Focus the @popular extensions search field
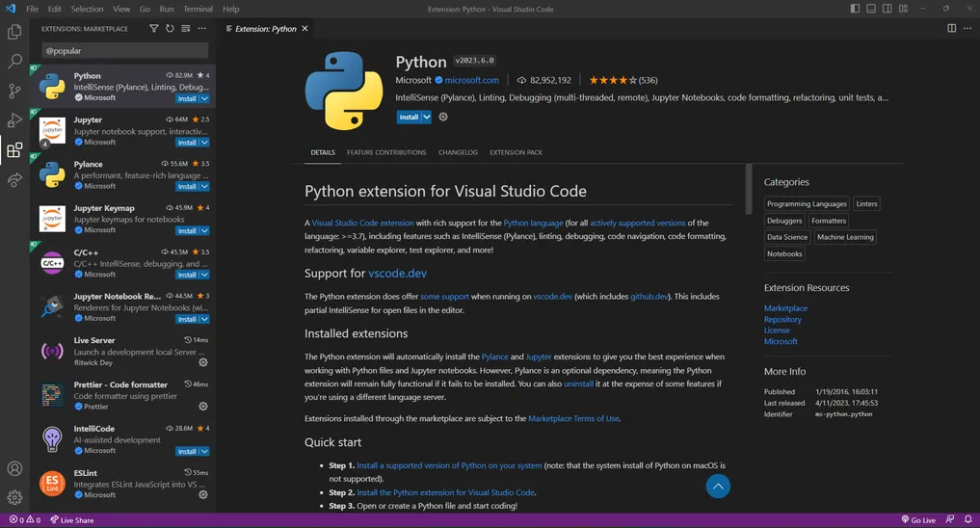The image size is (980, 528). (125, 51)
